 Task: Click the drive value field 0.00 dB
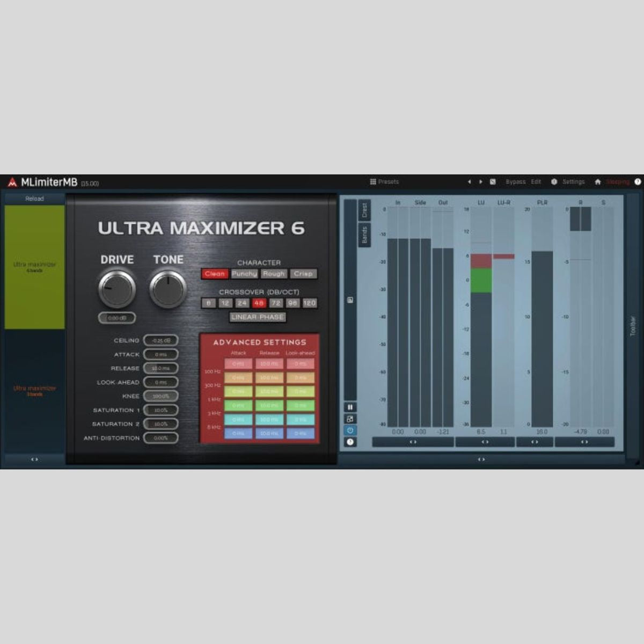117,318
